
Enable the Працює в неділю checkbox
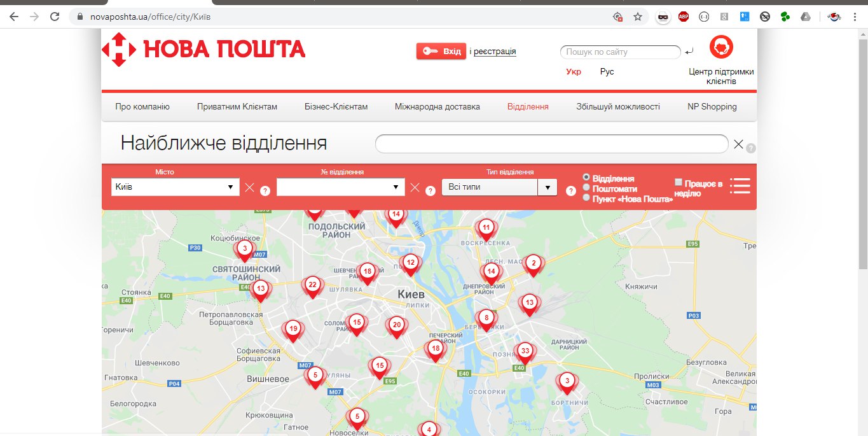coord(679,182)
